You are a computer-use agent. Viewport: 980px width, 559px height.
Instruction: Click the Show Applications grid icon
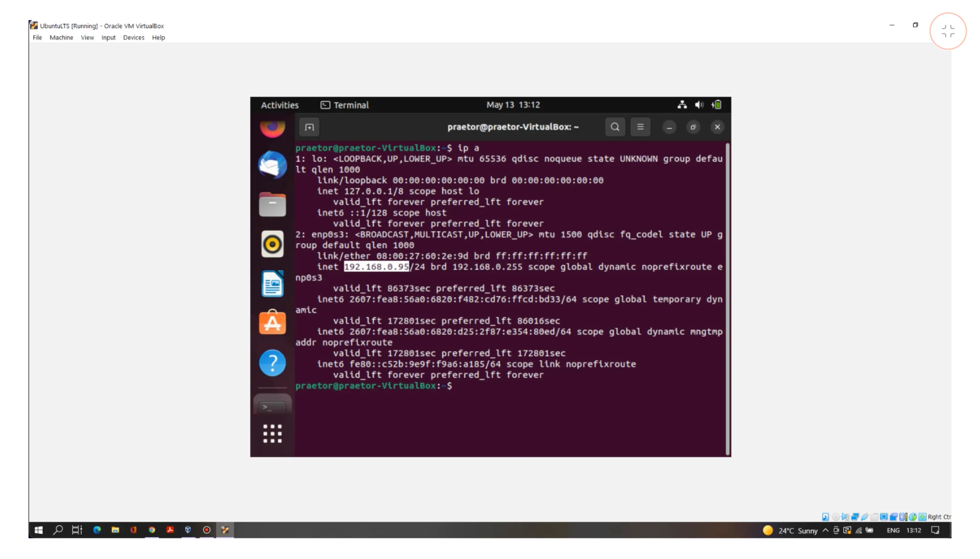click(272, 433)
